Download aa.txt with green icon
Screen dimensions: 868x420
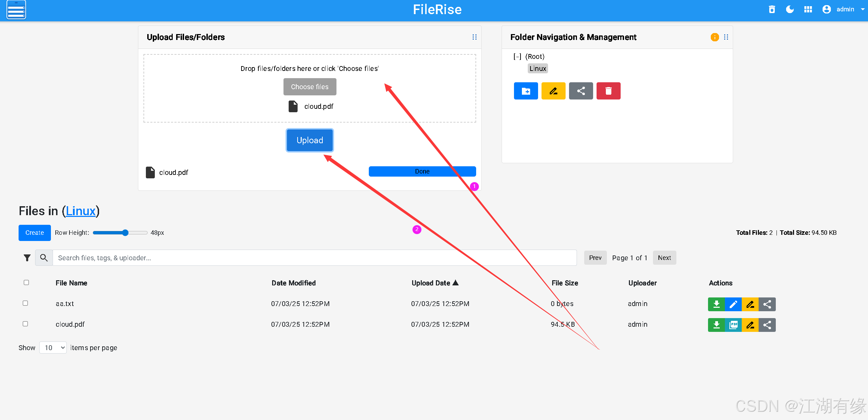tap(716, 304)
